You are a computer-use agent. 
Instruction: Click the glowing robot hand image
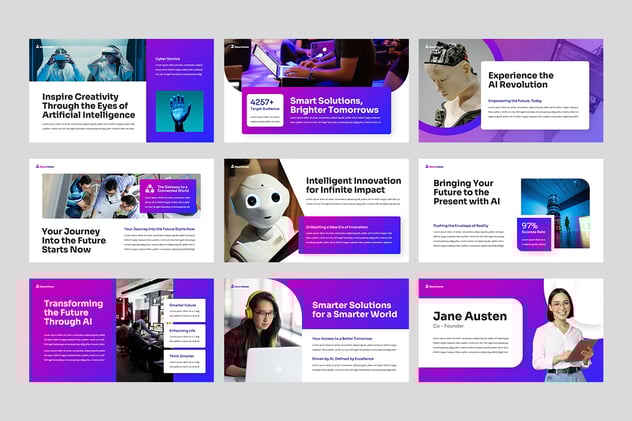click(180, 111)
